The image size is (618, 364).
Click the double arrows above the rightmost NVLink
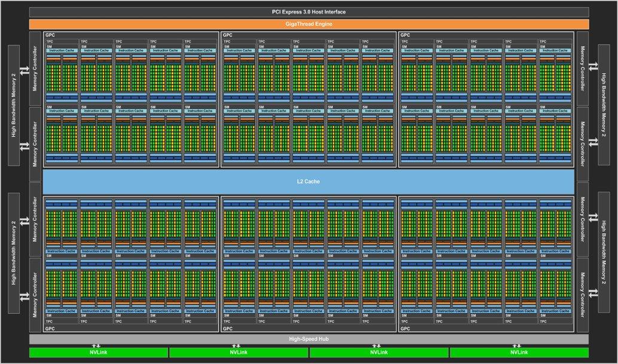coord(517,345)
